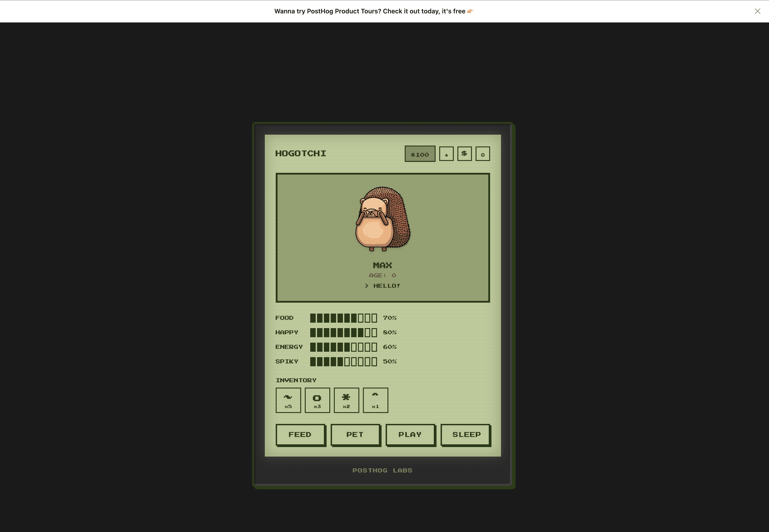Click the pet name MAX
The height and width of the screenshot is (532, 769).
(x=382, y=265)
